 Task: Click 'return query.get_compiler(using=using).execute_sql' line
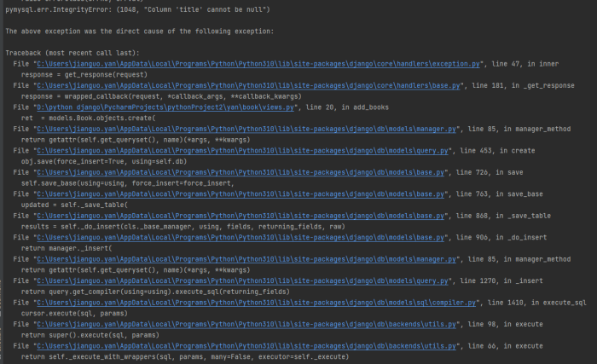[x=155, y=292]
